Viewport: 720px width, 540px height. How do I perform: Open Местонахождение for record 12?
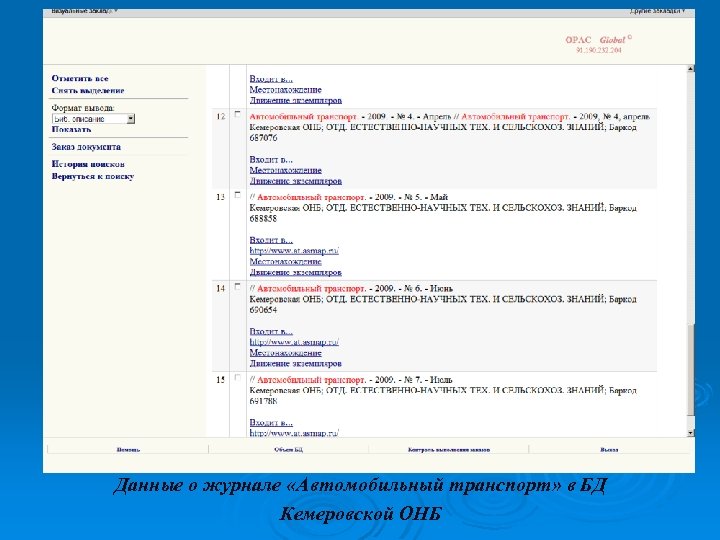coord(285,170)
